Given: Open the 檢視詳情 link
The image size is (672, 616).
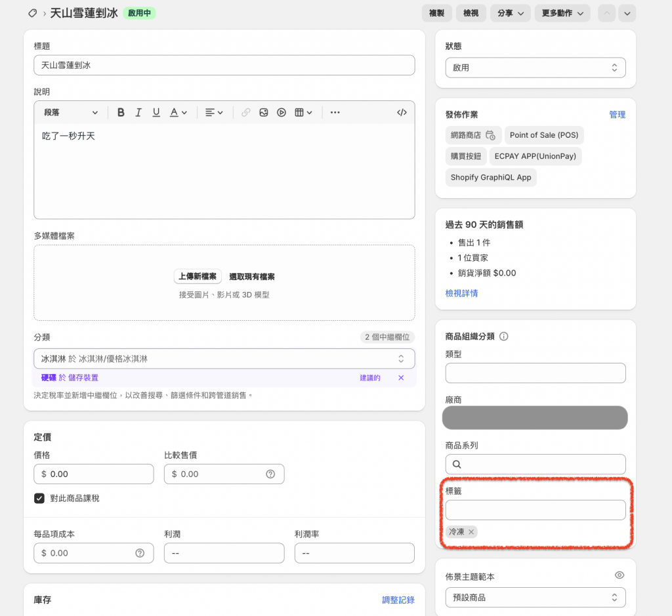Looking at the screenshot, I should click(x=461, y=293).
